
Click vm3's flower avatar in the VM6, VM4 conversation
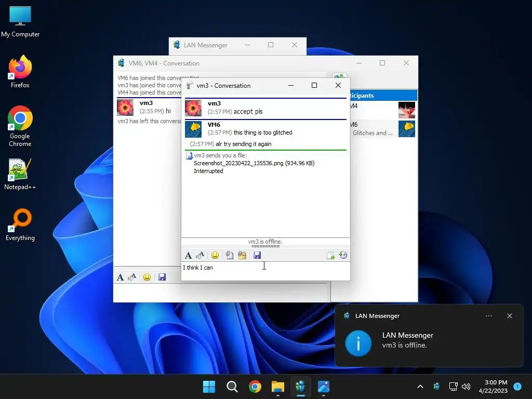click(x=125, y=108)
